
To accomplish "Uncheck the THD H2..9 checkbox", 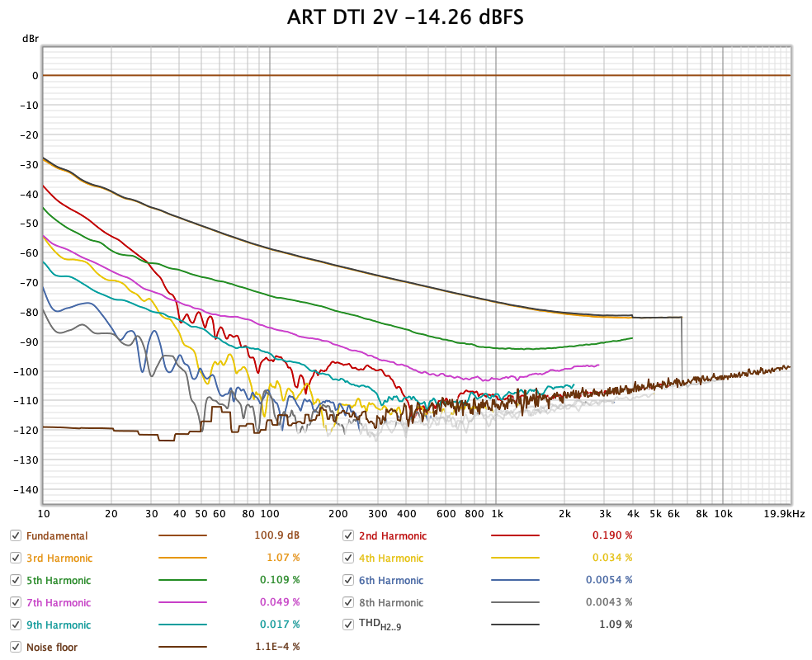I will 348,625.
